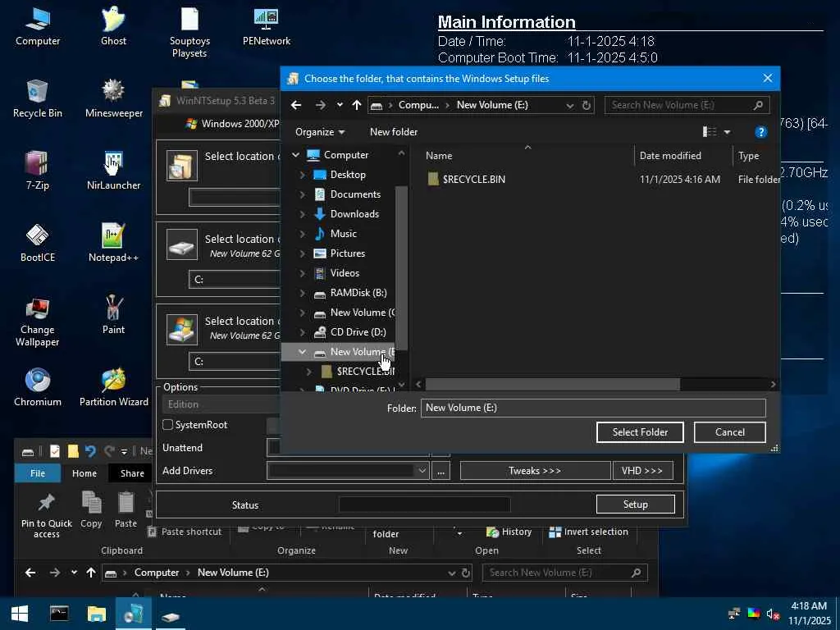The width and height of the screenshot is (840, 630).
Task: Click the dialog's Back navigation arrow
Action: (296, 105)
